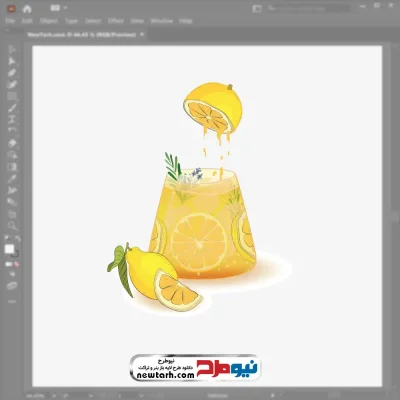The height and width of the screenshot is (400, 400).
Task: Set the color to None
Action: click(x=16, y=264)
